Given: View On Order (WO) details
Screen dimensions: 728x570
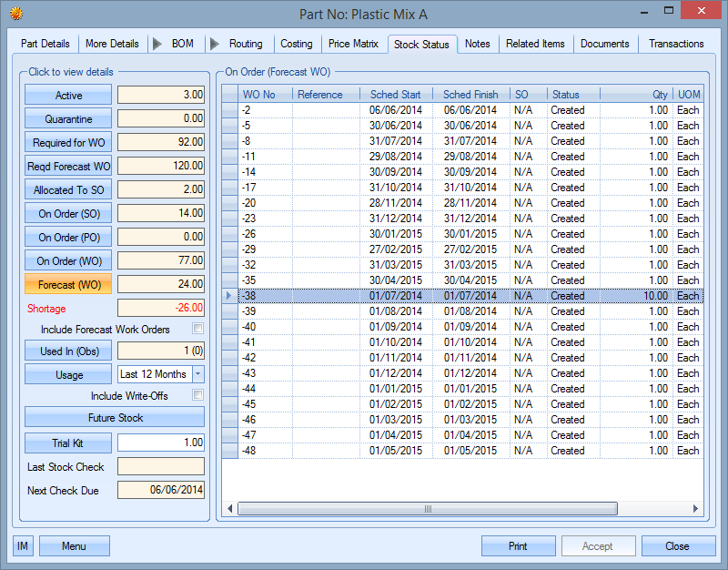Looking at the screenshot, I should [68, 261].
